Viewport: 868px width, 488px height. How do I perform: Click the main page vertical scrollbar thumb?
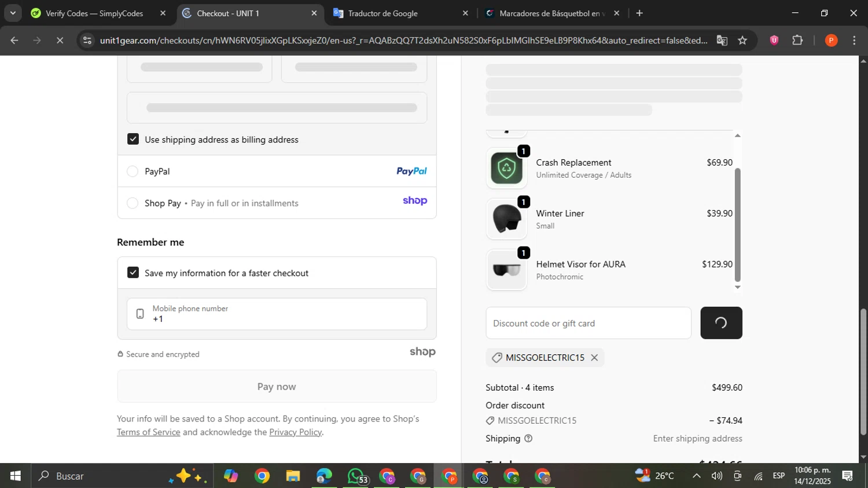pyautogui.click(x=863, y=372)
